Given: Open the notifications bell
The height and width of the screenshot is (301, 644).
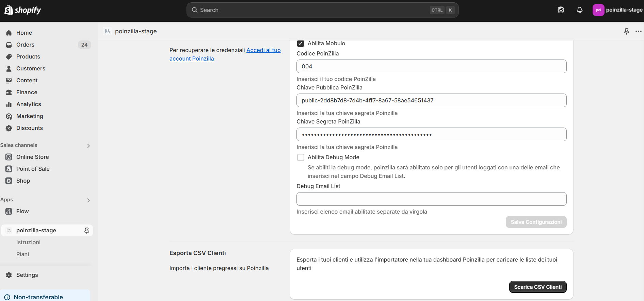Looking at the screenshot, I should point(580,10).
